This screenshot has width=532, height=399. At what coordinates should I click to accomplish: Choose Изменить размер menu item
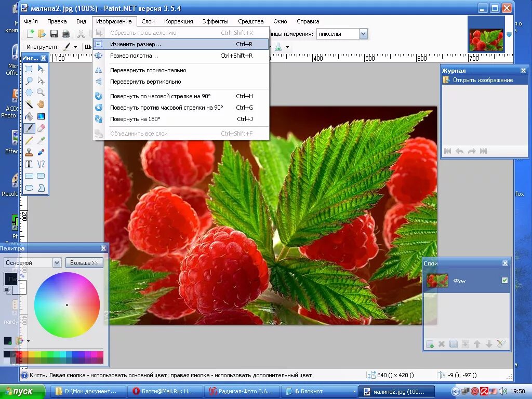click(x=181, y=44)
